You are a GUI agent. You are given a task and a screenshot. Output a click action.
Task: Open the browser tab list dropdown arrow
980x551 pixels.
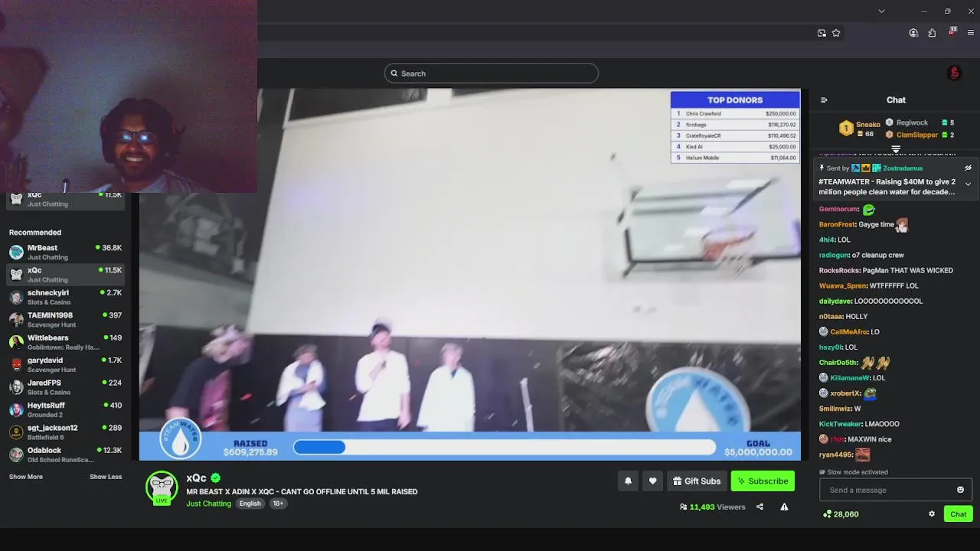click(x=881, y=11)
